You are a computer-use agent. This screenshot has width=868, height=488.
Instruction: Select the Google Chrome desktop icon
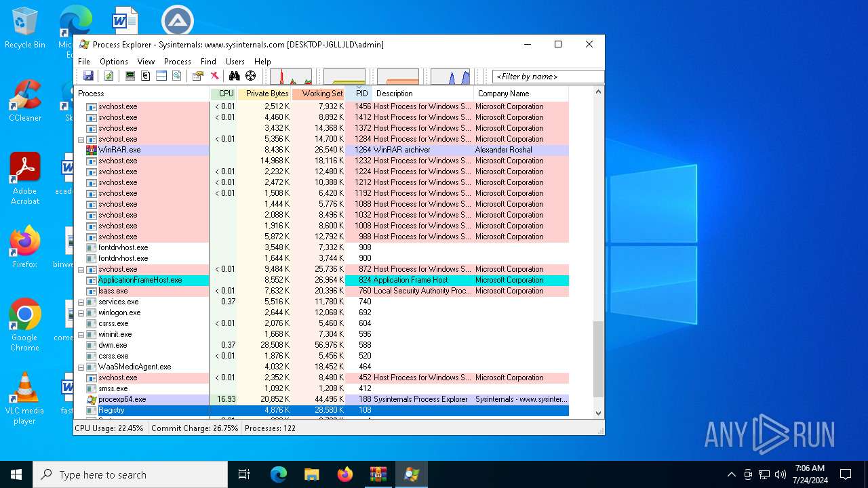(25, 325)
